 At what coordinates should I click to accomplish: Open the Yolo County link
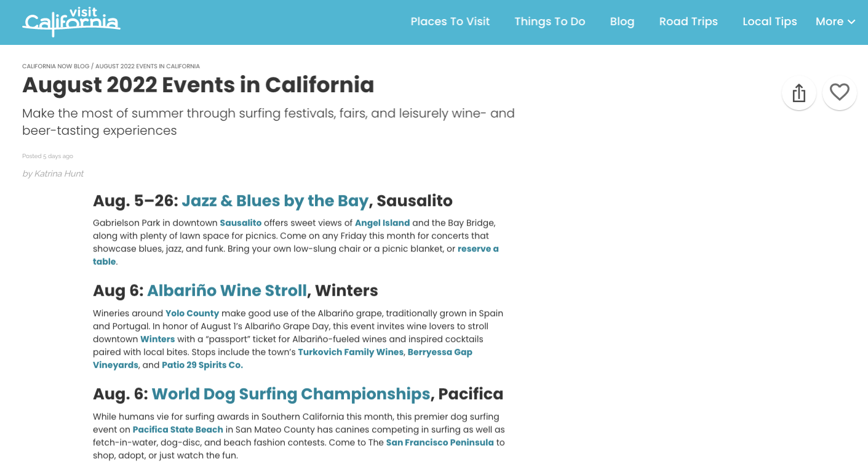[x=193, y=313]
